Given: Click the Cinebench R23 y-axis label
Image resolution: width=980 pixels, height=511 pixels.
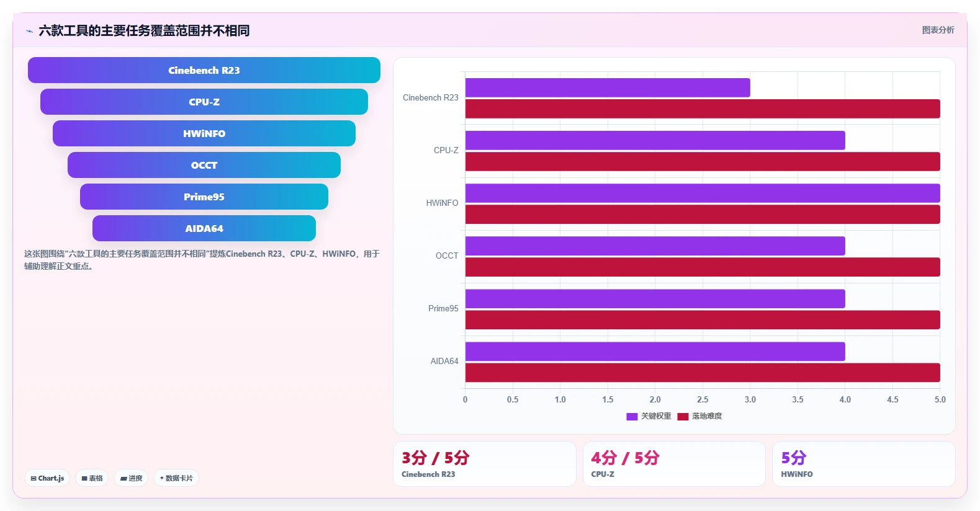Looking at the screenshot, I should [x=431, y=97].
